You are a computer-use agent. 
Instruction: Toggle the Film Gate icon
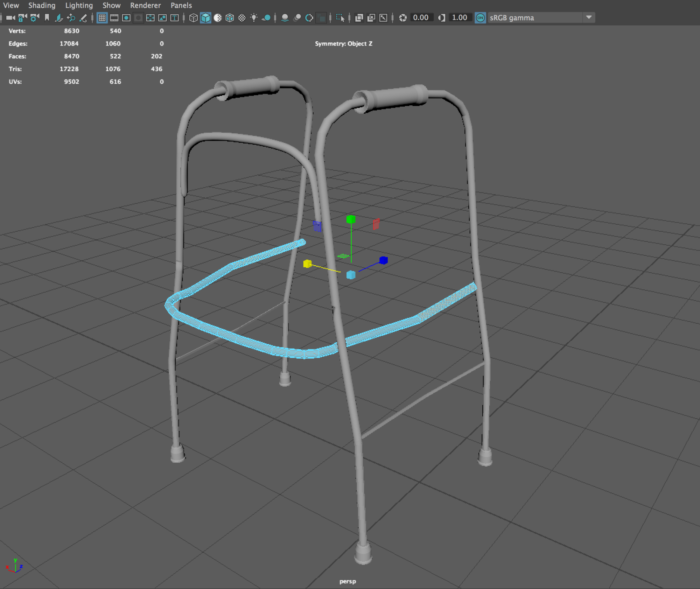(114, 17)
